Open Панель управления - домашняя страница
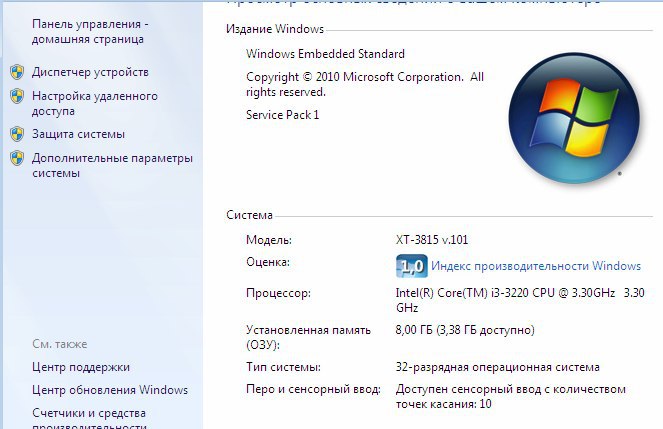 click(x=90, y=32)
